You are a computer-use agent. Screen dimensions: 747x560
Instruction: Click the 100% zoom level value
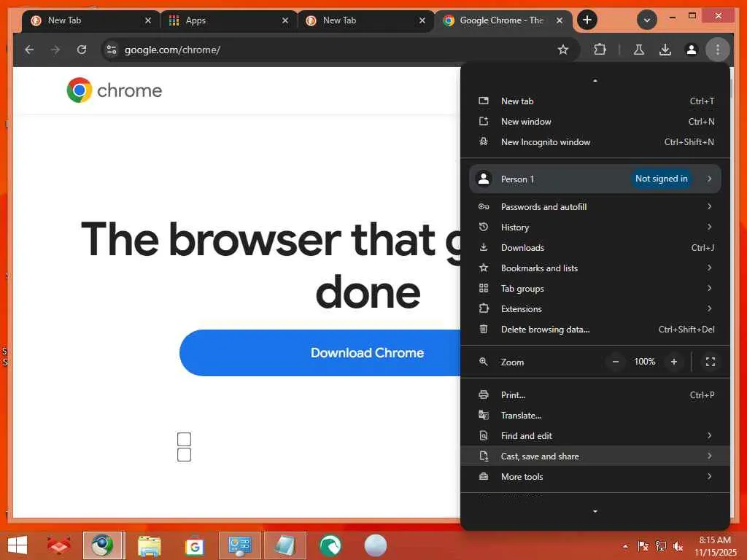(645, 362)
